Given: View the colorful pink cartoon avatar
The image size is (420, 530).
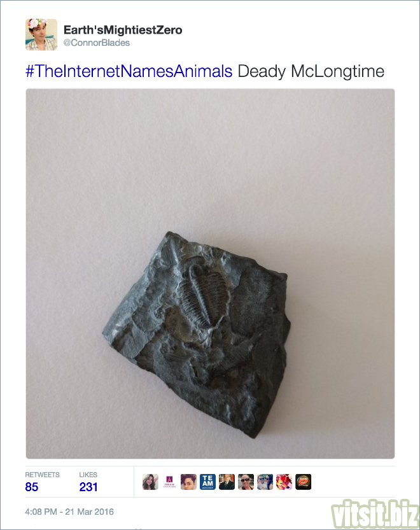Looking at the screenshot, I should coord(284,482).
